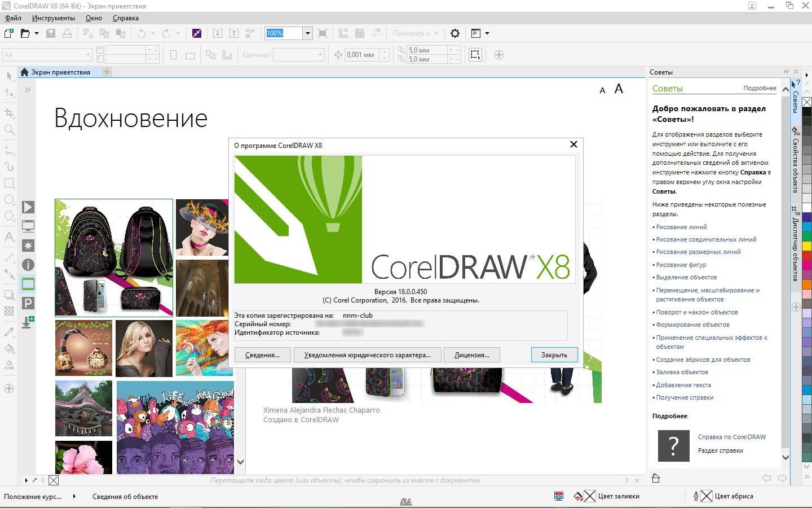The width and height of the screenshot is (812, 508).
Task: Select the Interactive Fill bucket tool
Action: click(9, 348)
